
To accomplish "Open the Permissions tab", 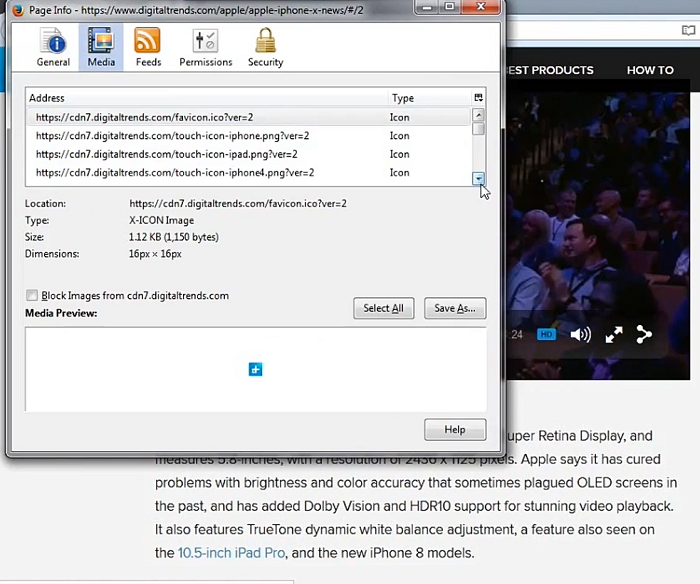I will [205, 47].
